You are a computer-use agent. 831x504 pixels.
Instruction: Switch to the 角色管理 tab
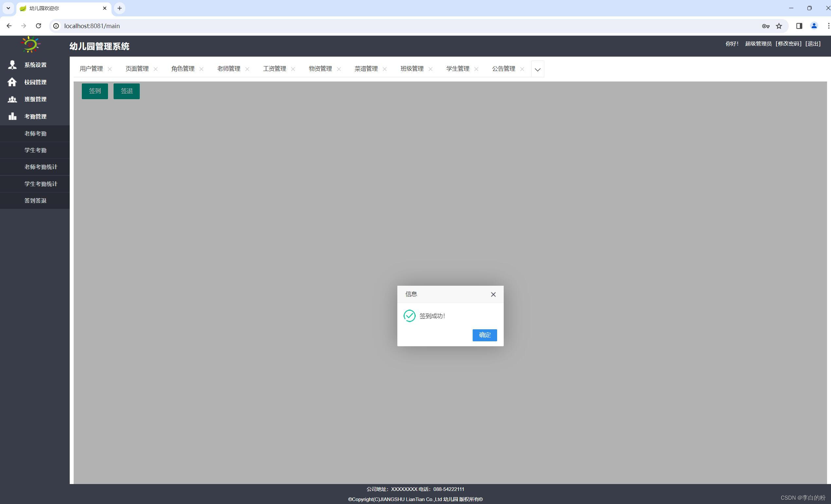(x=183, y=69)
